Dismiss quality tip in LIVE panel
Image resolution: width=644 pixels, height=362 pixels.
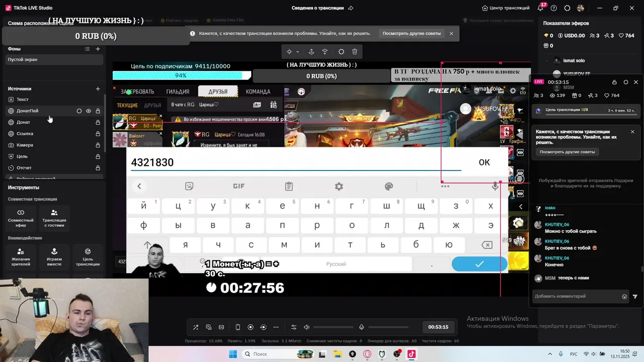point(632,132)
